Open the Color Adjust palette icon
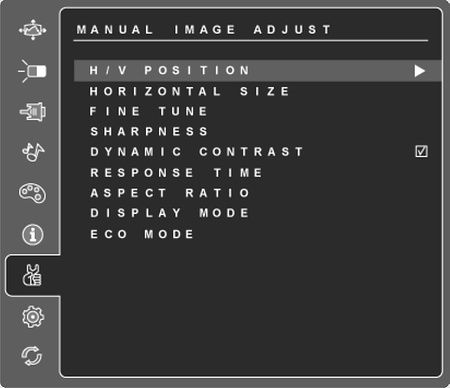The height and width of the screenshot is (388, 450). click(32, 193)
